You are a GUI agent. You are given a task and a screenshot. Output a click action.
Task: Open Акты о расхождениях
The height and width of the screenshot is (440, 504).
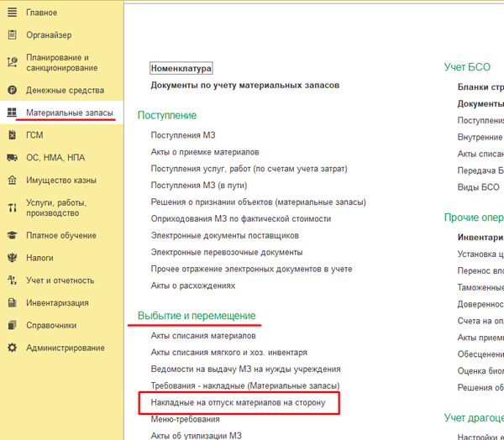pyautogui.click(x=193, y=285)
